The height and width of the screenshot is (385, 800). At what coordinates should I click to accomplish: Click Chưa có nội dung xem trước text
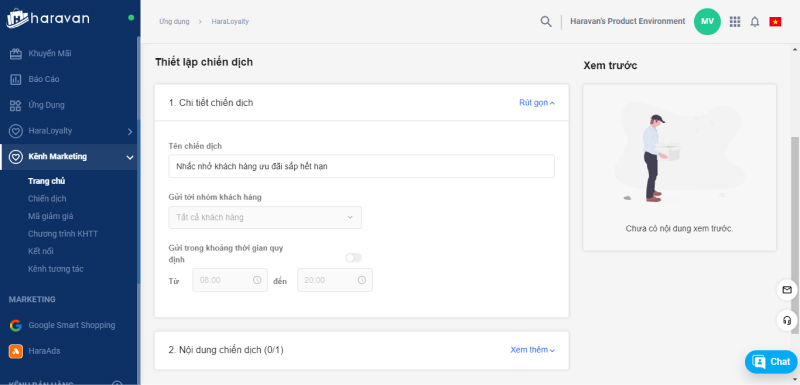tap(679, 228)
